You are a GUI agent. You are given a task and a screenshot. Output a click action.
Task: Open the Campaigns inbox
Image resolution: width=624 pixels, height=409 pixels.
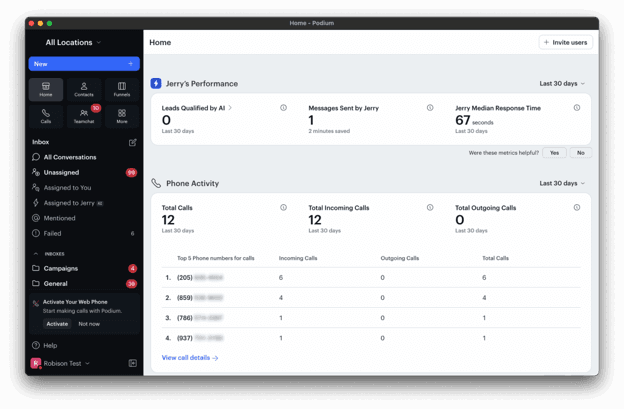point(84,268)
